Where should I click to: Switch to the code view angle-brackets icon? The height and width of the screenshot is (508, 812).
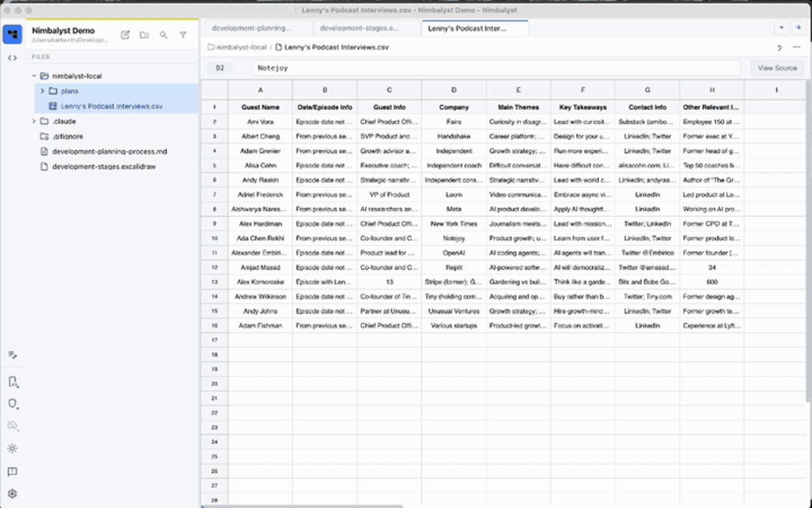(13, 58)
